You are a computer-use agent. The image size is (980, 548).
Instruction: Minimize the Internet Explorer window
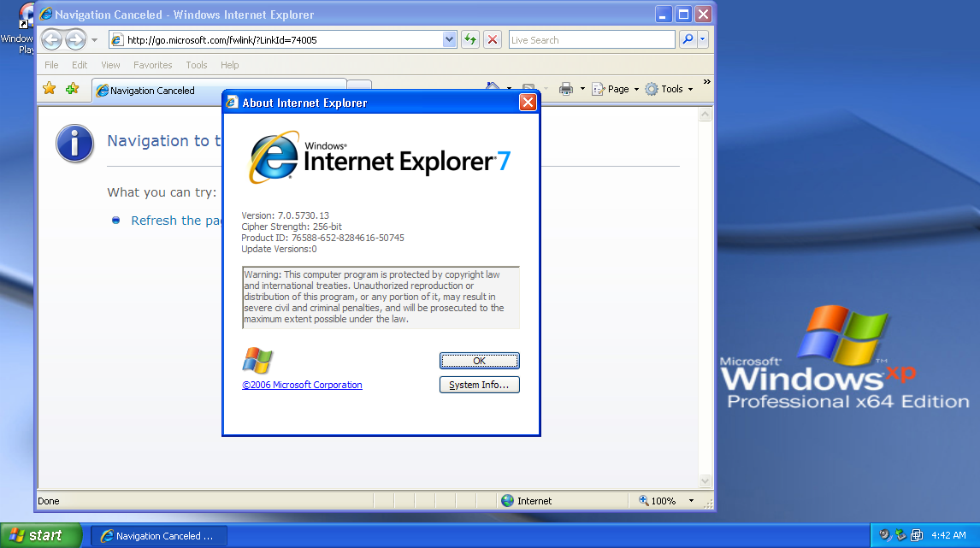tap(663, 15)
